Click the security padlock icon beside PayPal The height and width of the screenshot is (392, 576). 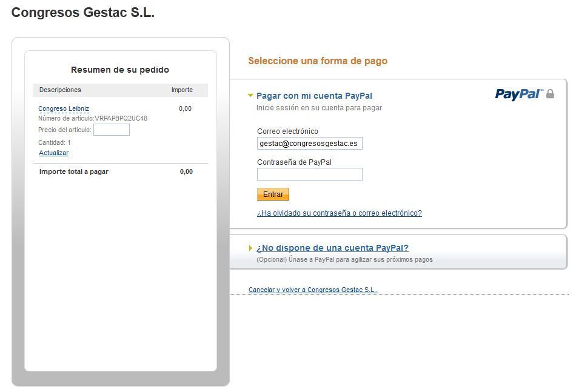pyautogui.click(x=550, y=94)
